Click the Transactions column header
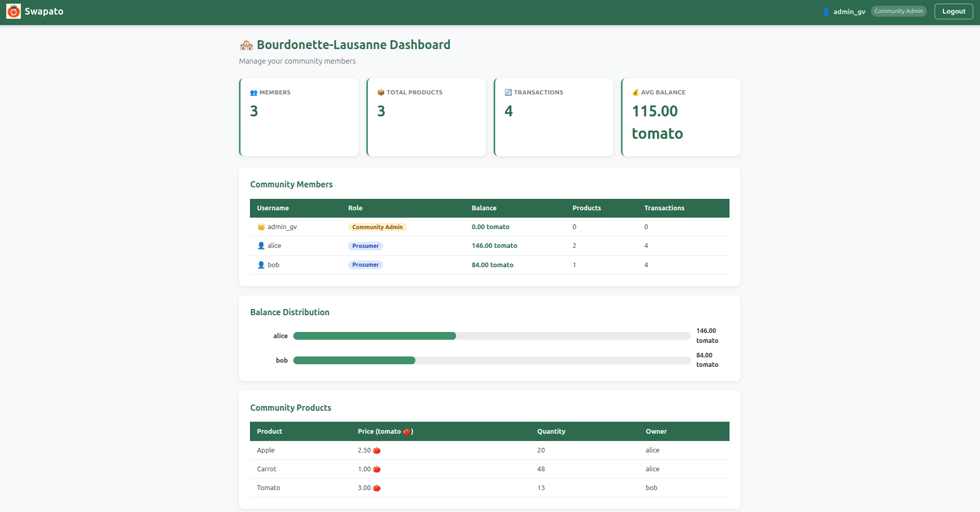Screen dimensions: 980x512 coord(664,208)
